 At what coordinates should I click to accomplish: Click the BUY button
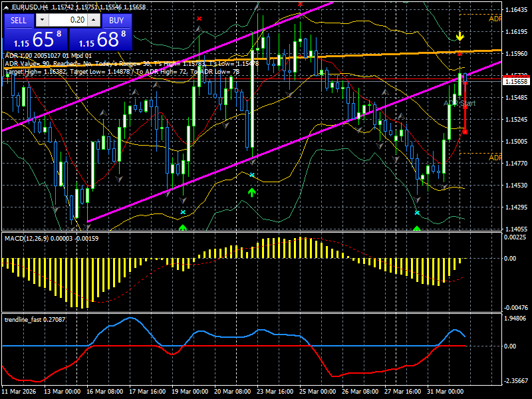(116, 21)
